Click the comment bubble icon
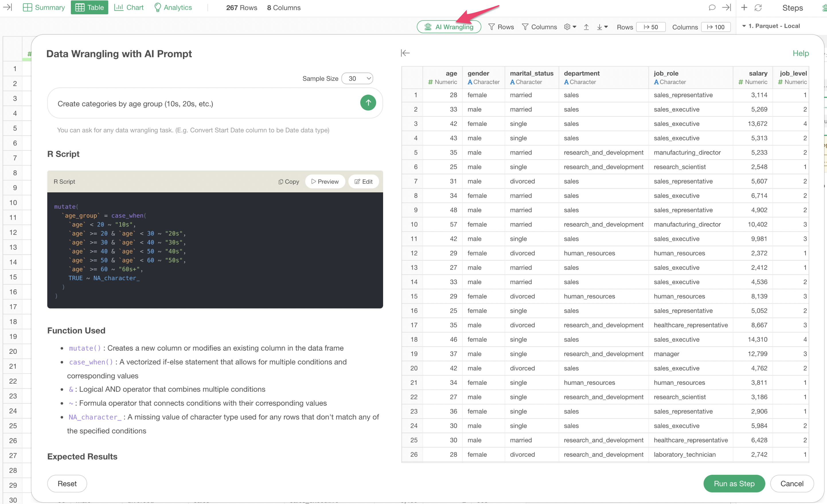The width and height of the screenshot is (827, 504). (711, 8)
